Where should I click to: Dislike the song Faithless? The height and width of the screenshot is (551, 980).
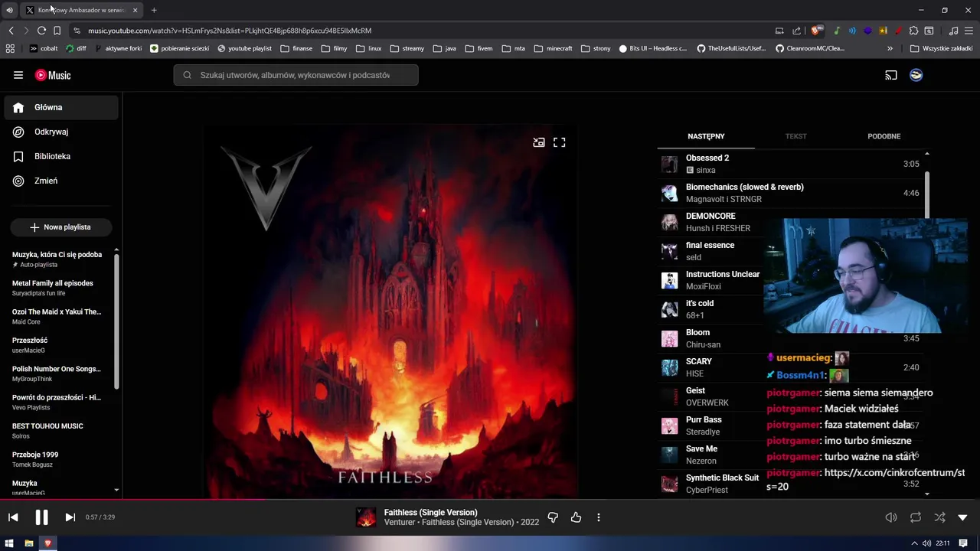[553, 517]
